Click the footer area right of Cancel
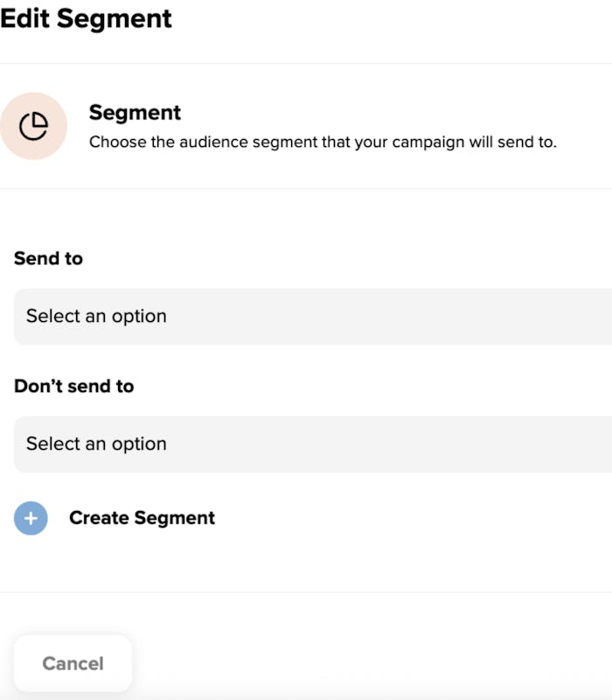The width and height of the screenshot is (612, 700). tap(367, 663)
